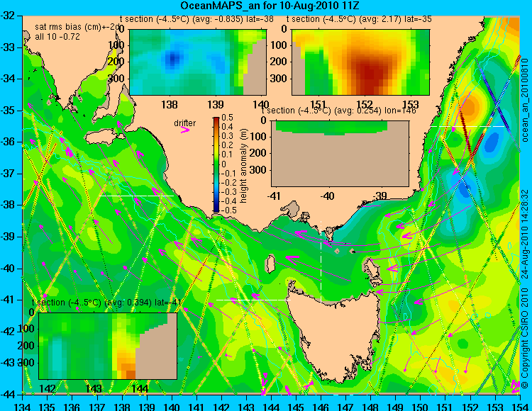Click the title 'OceanMAPS_an for 10-Aug-2010 11Z'
Screen dimensions: 532x411
(270, 6)
